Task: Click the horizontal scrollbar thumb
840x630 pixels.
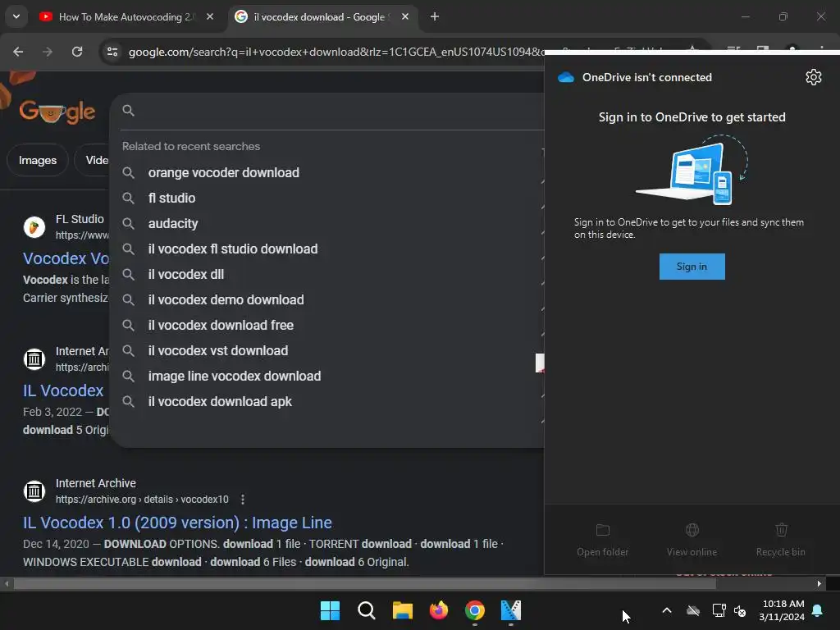Action: (365, 584)
